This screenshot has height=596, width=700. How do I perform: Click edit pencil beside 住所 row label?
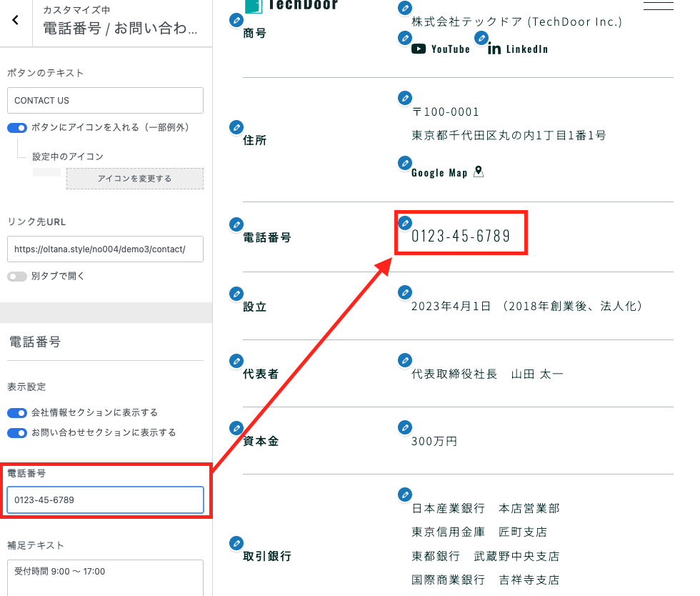coord(236,127)
